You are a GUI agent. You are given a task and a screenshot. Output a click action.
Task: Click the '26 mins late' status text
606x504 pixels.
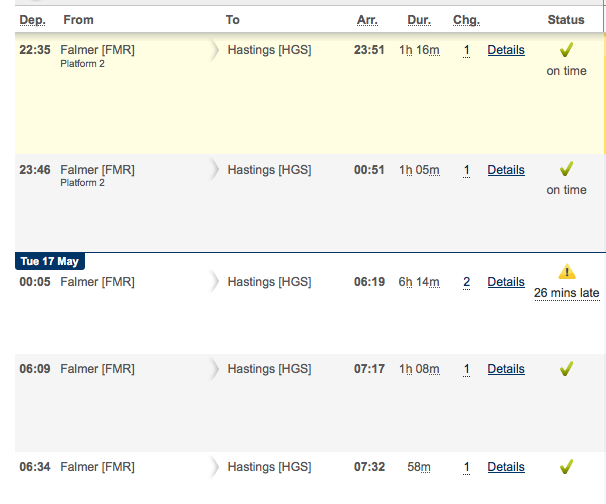[567, 293]
